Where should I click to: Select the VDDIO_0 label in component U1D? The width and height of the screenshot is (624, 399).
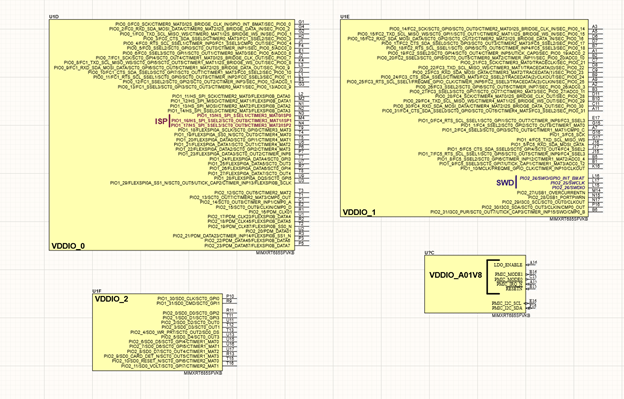coord(68,246)
